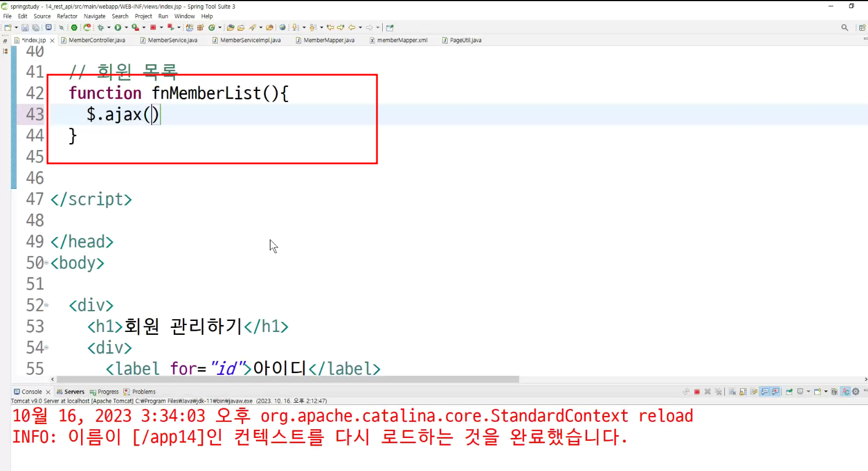Screen dimensions: 868x471
Task: Click the red Terminate icon in main toolbar
Action: tap(153, 27)
